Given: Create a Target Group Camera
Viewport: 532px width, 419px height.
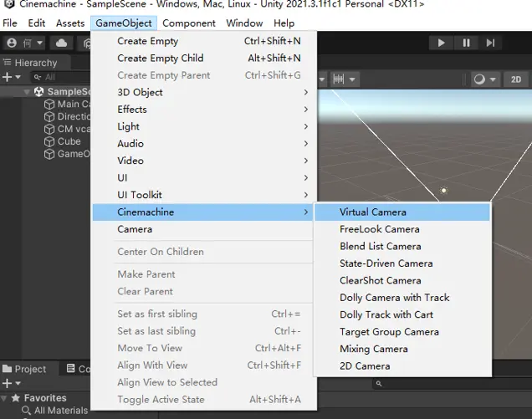Looking at the screenshot, I should (402, 332).
